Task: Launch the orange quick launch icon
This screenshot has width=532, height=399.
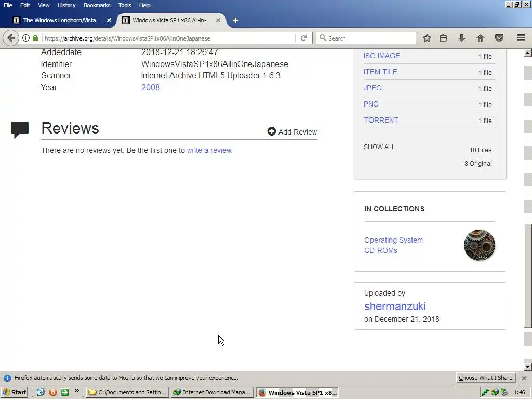Action: click(x=53, y=392)
